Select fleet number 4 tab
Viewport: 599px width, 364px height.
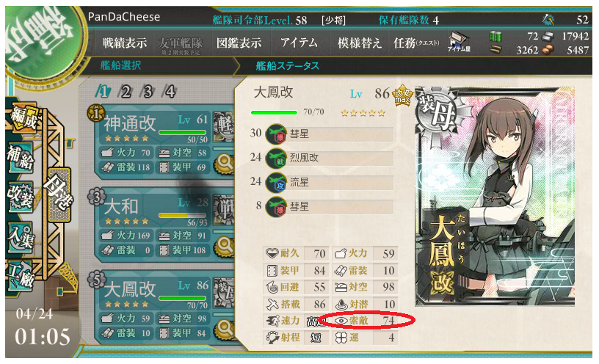pyautogui.click(x=170, y=92)
